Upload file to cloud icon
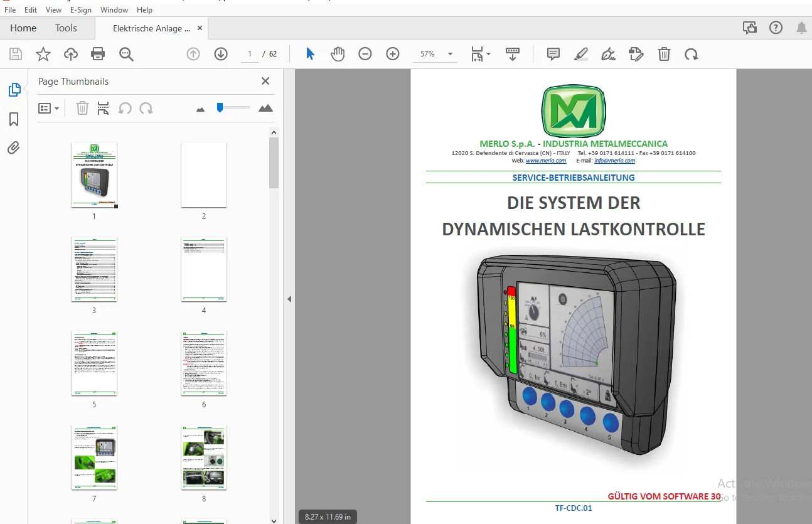The width and height of the screenshot is (812, 524). tap(71, 54)
